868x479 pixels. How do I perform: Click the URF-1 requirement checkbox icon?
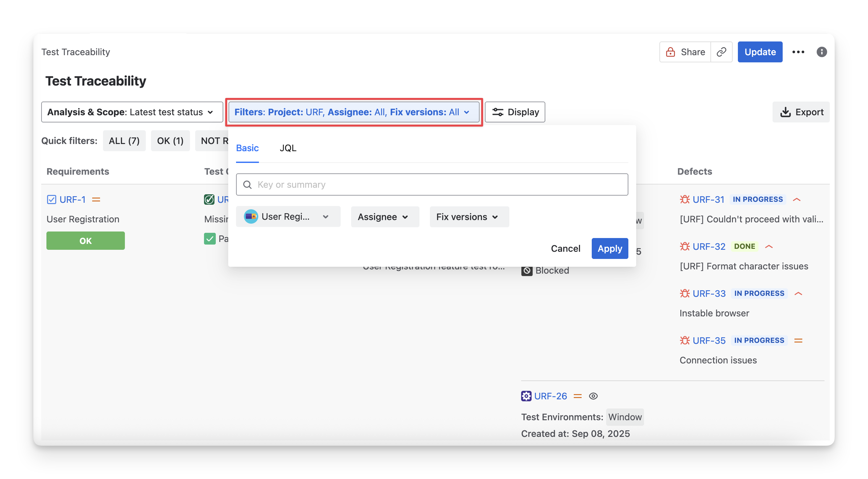52,199
